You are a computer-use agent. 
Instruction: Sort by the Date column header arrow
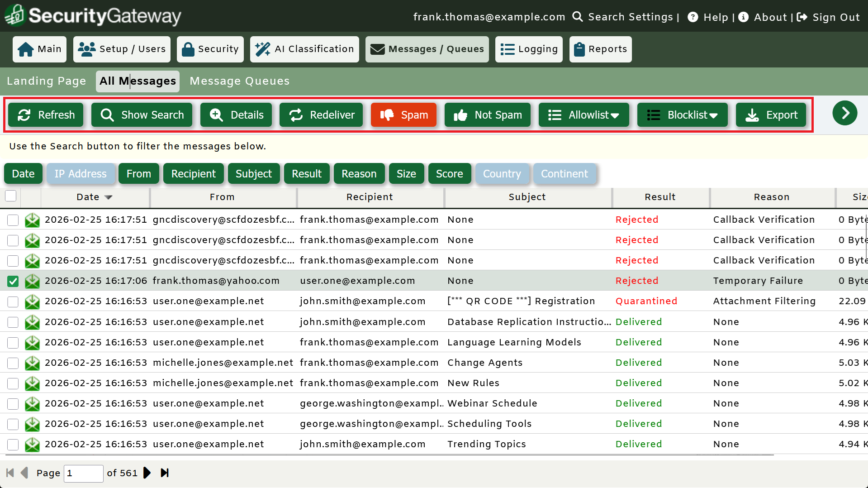pos(108,197)
